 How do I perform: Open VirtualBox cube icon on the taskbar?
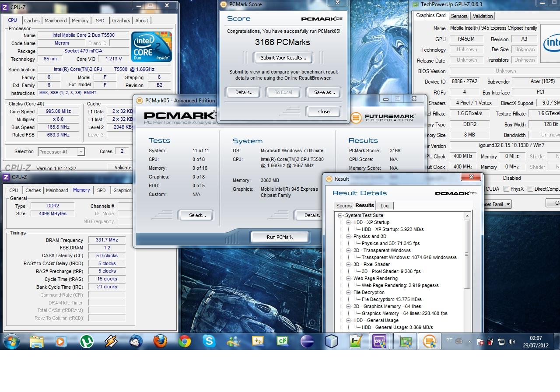(331, 341)
